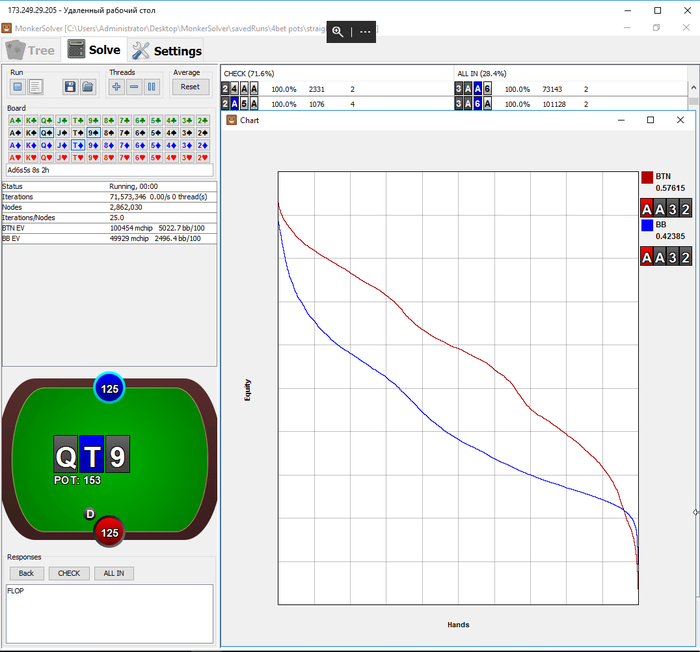Image resolution: width=700 pixels, height=652 pixels.
Task: Click the BB AA32 hand in legend
Action: [666, 257]
